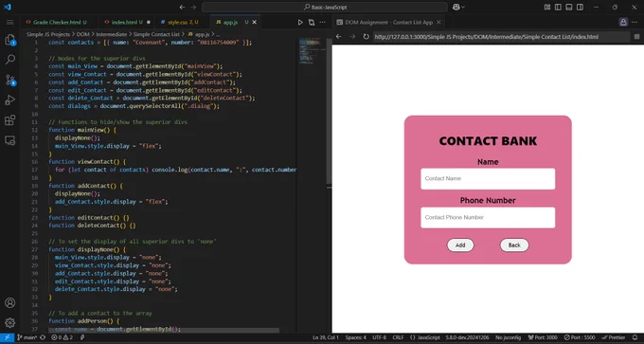Close the DOM Assignment preview tab
The width and height of the screenshot is (644, 344).
[438, 22]
